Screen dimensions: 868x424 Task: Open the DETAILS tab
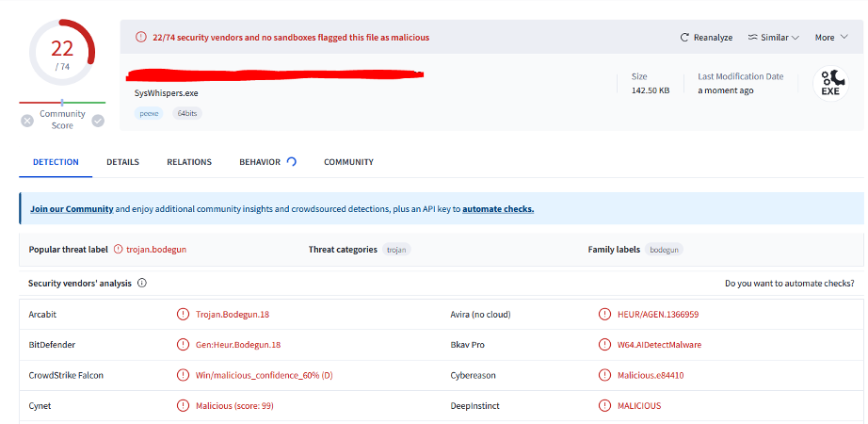click(x=123, y=162)
